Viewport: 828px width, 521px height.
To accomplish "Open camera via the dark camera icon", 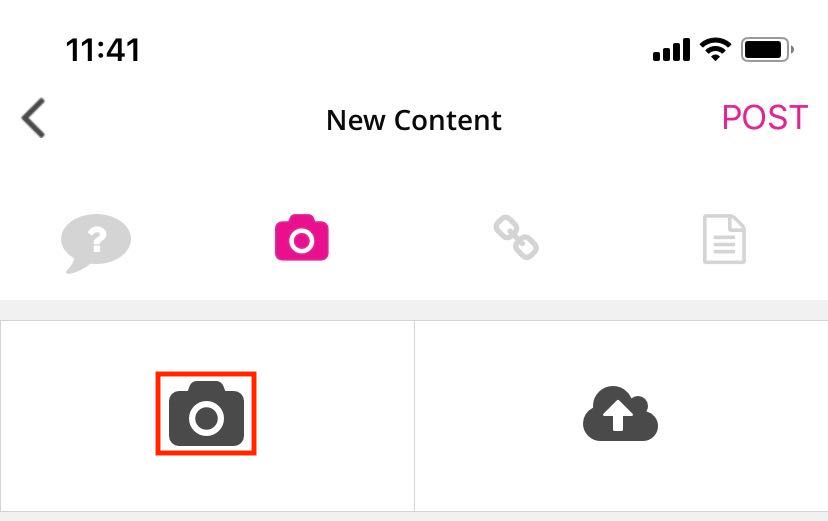I will (x=206, y=413).
